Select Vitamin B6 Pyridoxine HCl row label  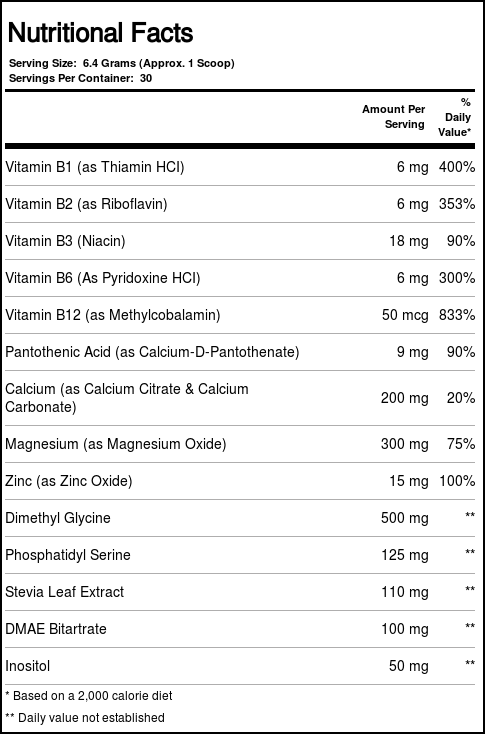[103, 278]
